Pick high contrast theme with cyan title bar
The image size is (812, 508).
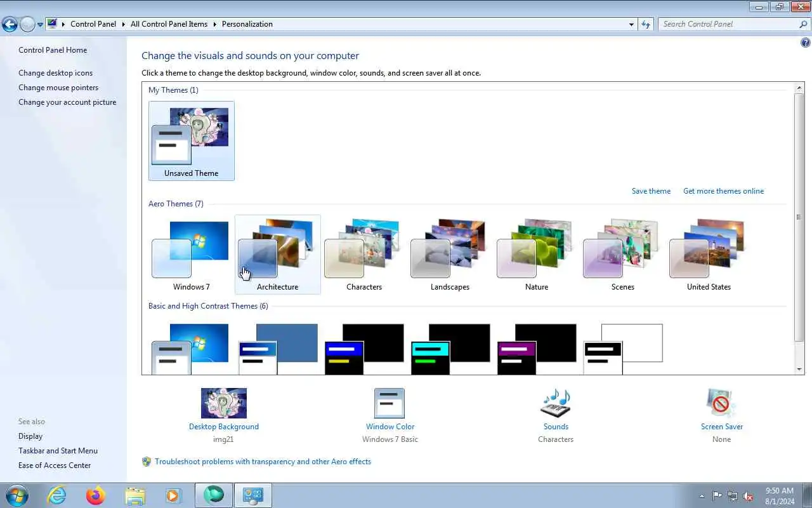[450, 349]
